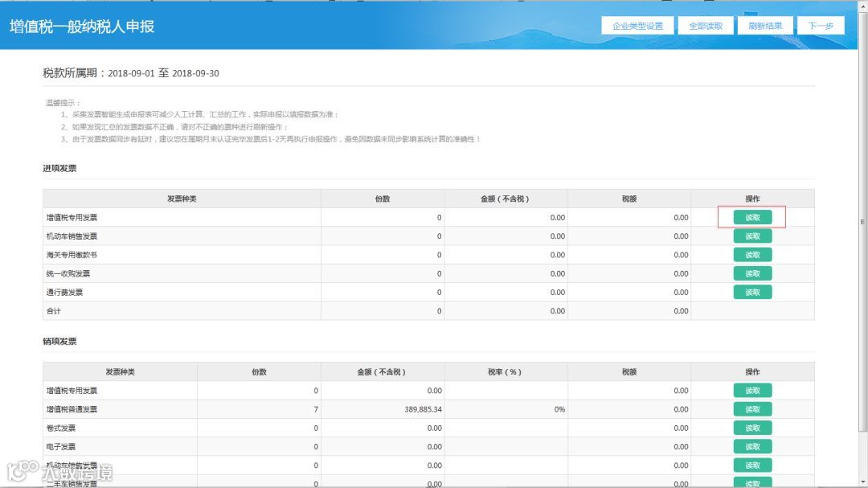Image resolution: width=868 pixels, height=488 pixels.
Task: Click the count 7 for 增值税普通发票
Action: click(x=316, y=409)
